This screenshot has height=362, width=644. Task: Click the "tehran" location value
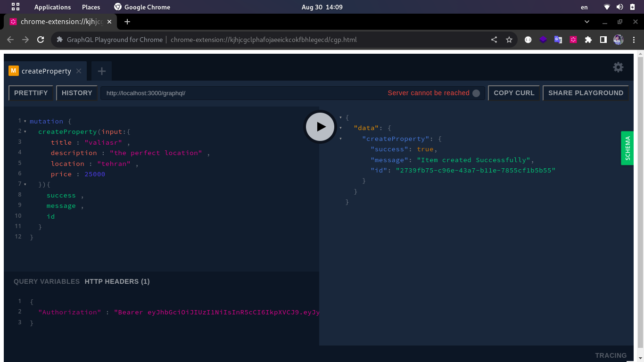[x=114, y=164]
